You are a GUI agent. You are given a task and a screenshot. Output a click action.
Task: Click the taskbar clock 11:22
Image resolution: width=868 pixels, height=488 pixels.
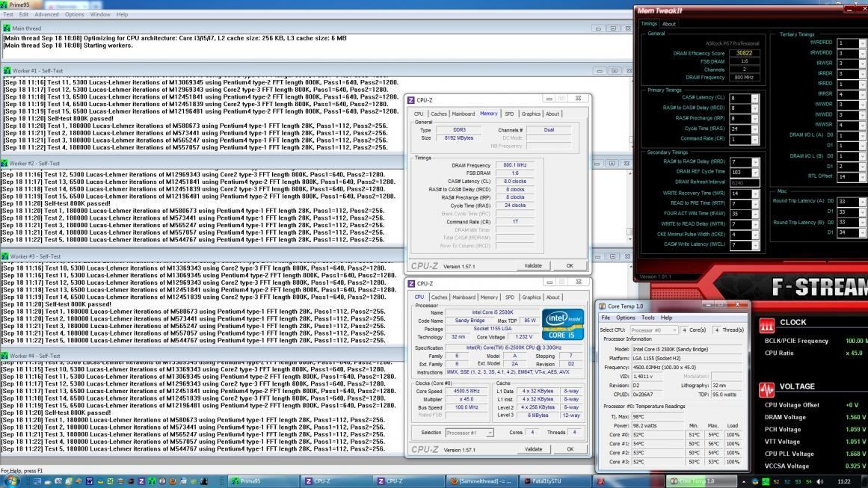(843, 481)
